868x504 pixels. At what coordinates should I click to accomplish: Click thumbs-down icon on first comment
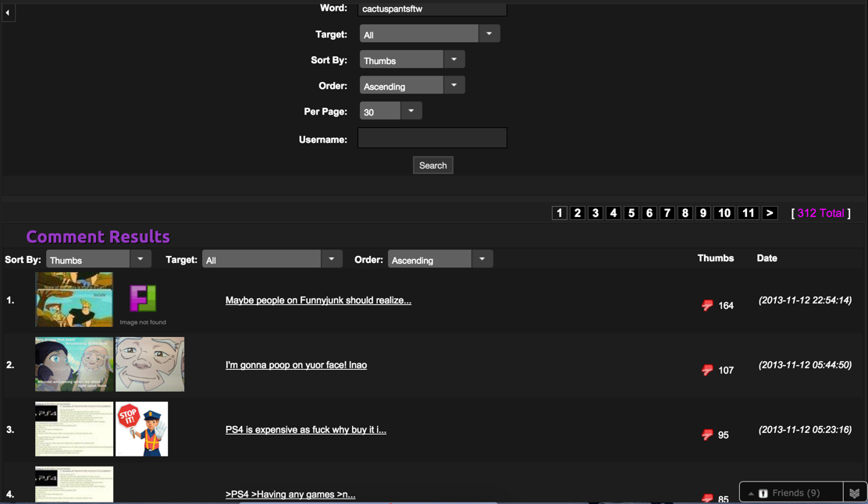click(707, 306)
